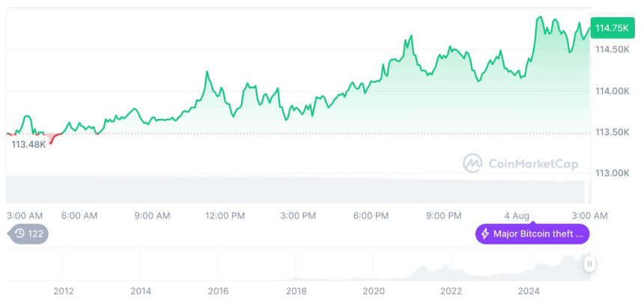Click the 113.48K starting price label

coord(28,144)
